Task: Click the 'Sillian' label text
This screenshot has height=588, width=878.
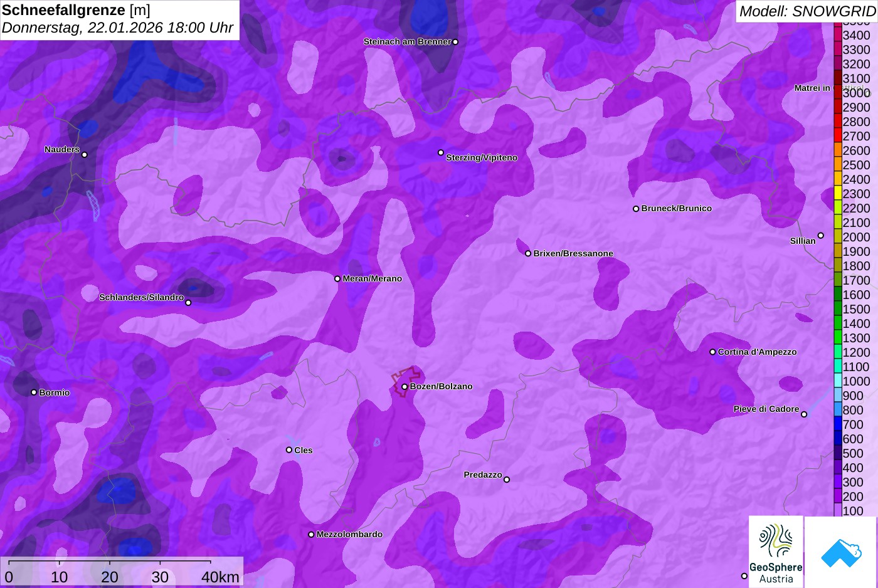Action: pos(803,241)
